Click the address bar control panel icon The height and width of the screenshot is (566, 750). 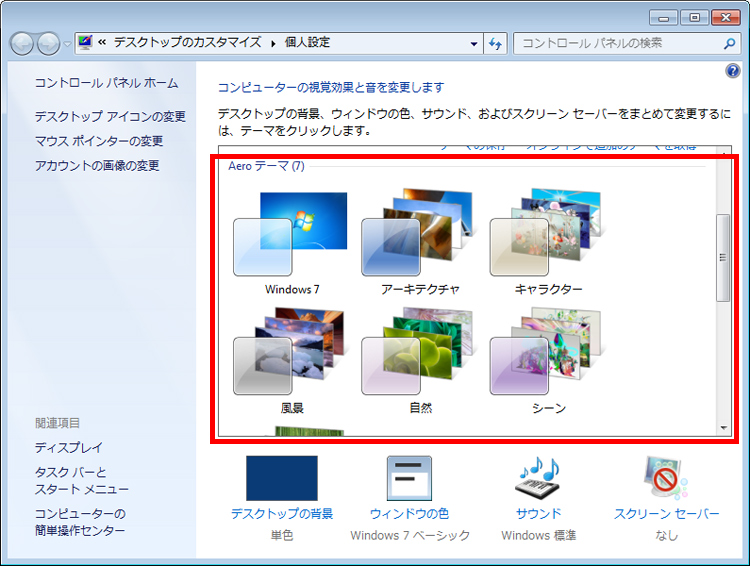85,43
